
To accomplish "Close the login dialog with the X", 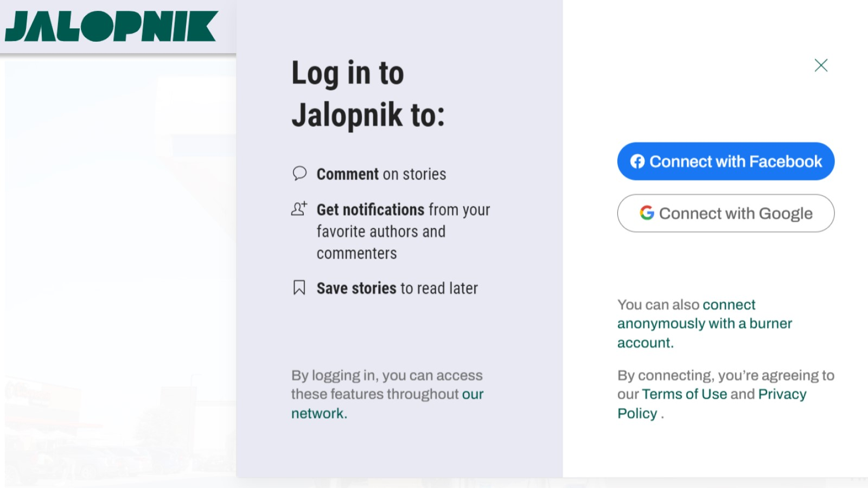I will point(821,66).
